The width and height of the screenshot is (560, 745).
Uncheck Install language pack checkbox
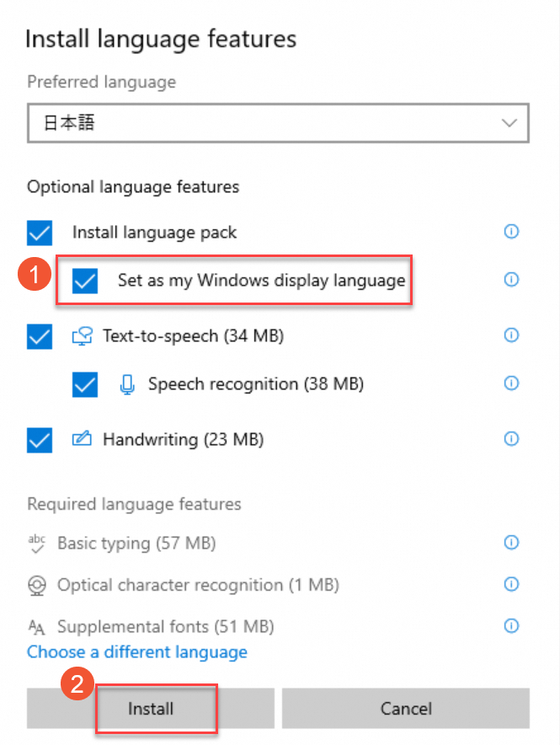(x=40, y=233)
